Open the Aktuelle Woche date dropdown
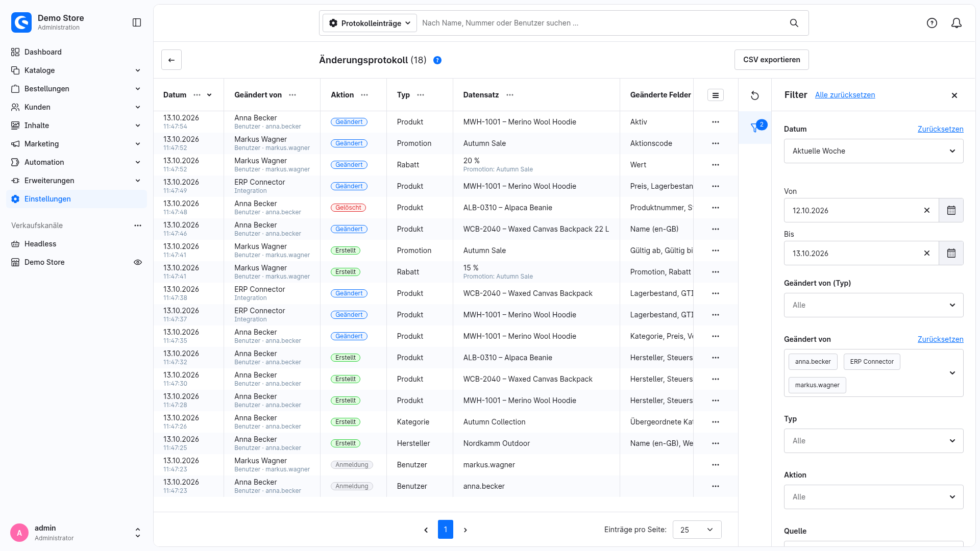The image size is (980, 551). tap(874, 151)
